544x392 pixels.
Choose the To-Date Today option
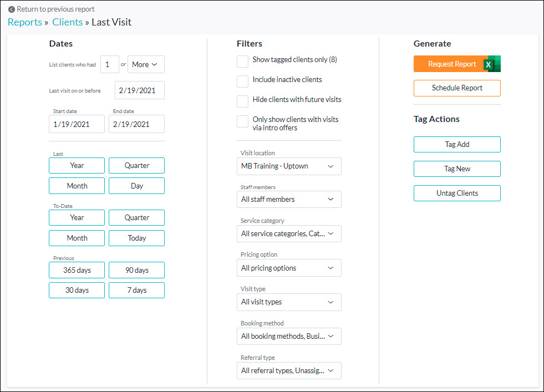tap(136, 238)
